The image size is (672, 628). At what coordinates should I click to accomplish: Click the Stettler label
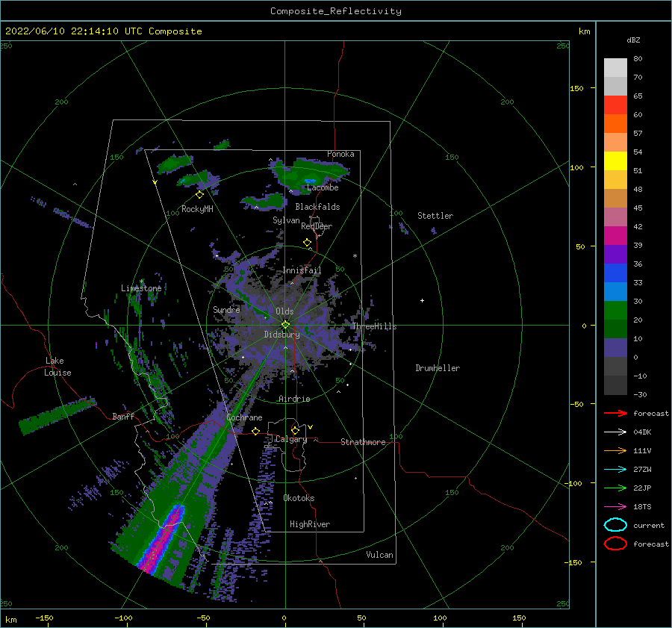pos(435,216)
